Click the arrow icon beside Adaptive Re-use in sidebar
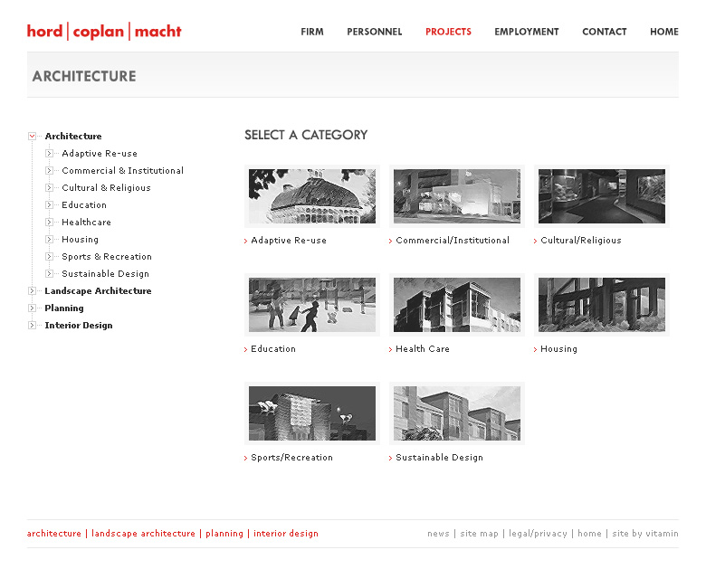Viewport: 706px width, 588px height. coord(50,154)
